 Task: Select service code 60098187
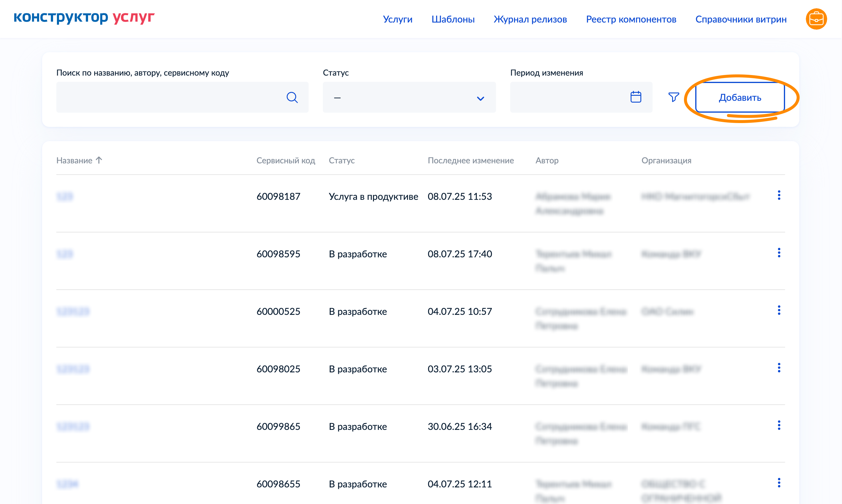click(x=278, y=197)
